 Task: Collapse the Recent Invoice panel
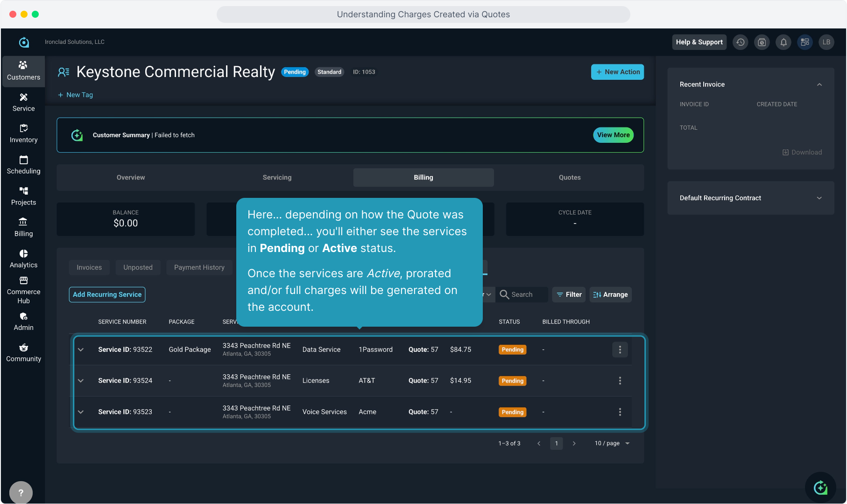coord(819,84)
